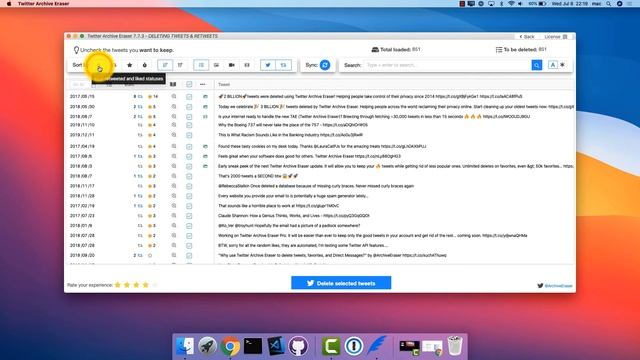Preview the 2017/05/15 tweet magnifier icon
Image resolution: width=640 pixels, height=360 pixels.
tap(174, 96)
